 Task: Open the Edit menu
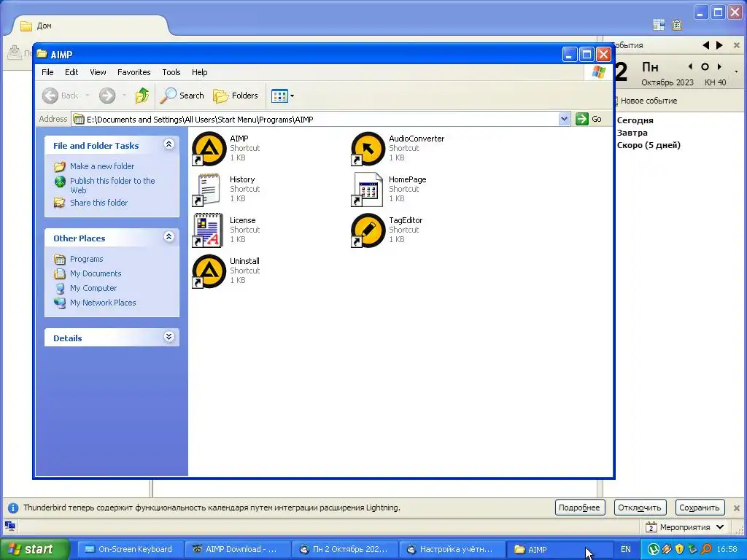[71, 72]
